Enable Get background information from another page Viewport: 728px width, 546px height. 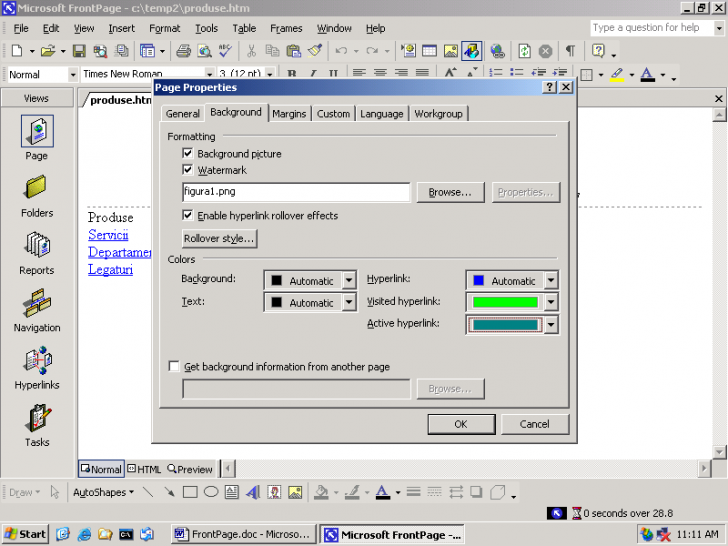(175, 367)
